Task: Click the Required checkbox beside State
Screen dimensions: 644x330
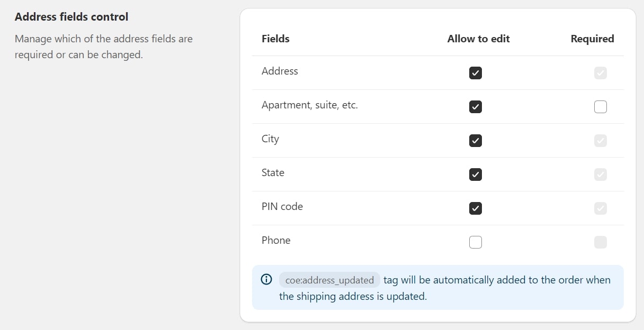Action: [600, 174]
